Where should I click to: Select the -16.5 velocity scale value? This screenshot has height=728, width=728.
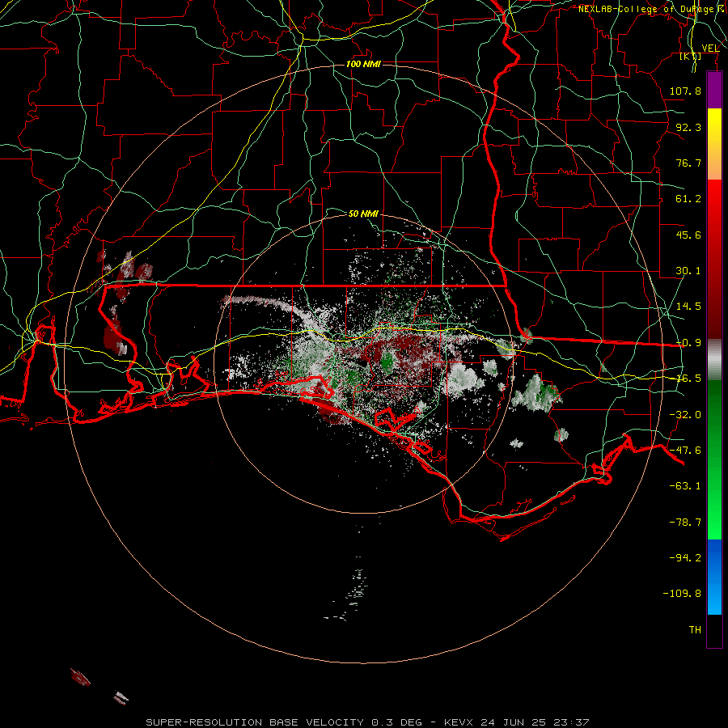(688, 379)
